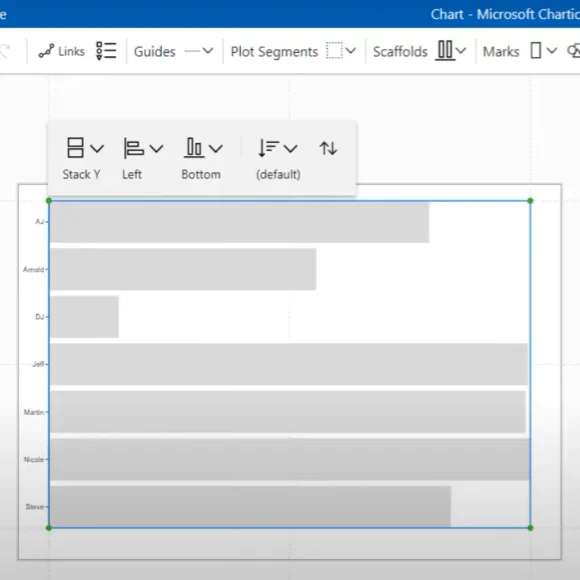The width and height of the screenshot is (580, 580).
Task: Open the Bottom alignment dropdown chevron
Action: click(x=216, y=149)
